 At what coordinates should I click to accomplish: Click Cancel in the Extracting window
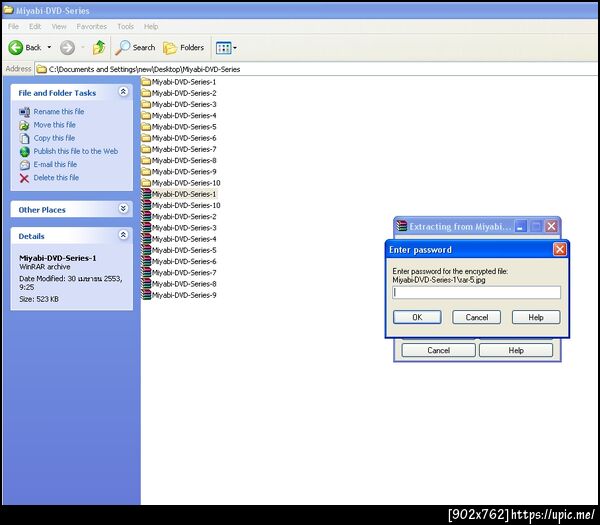pos(439,350)
